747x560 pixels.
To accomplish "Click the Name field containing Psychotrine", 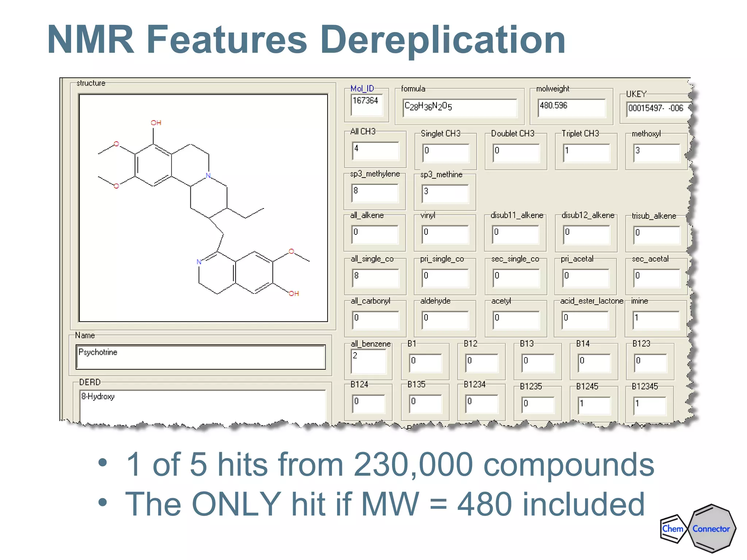I will [201, 357].
